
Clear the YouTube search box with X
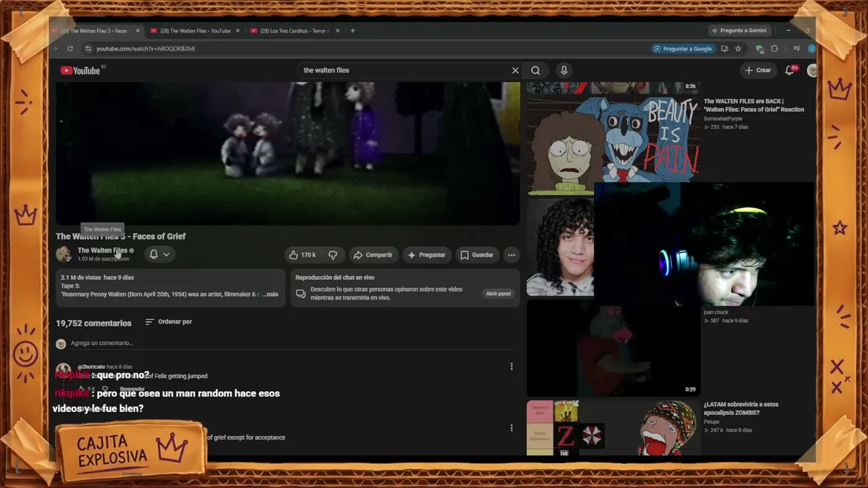tap(515, 70)
